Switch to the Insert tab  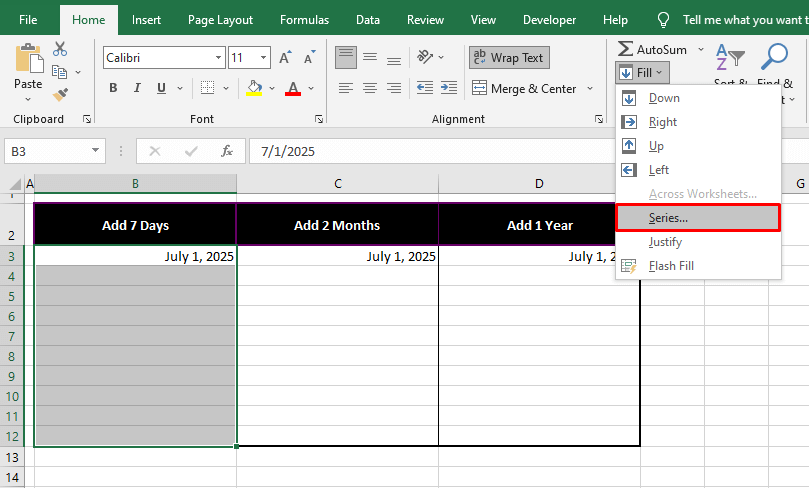tap(146, 20)
